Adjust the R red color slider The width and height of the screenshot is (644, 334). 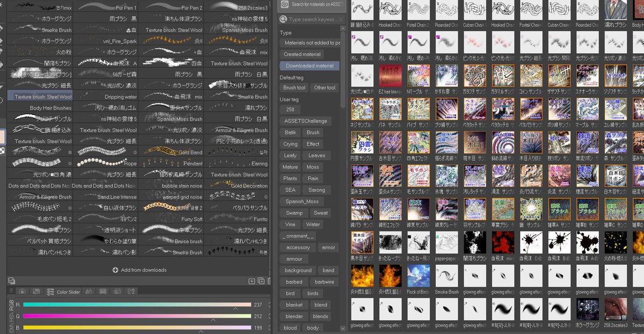click(x=137, y=304)
